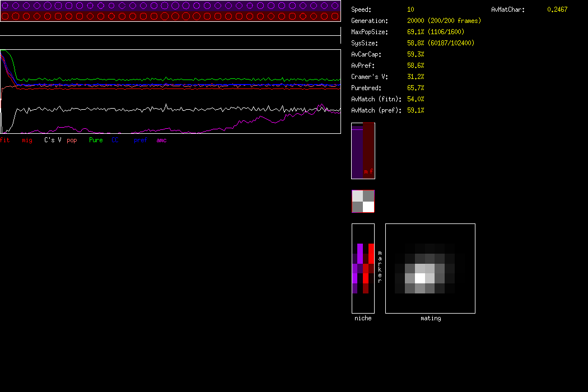Click the Speed value 10
Viewport: 588px width, 392px height.
point(410,10)
